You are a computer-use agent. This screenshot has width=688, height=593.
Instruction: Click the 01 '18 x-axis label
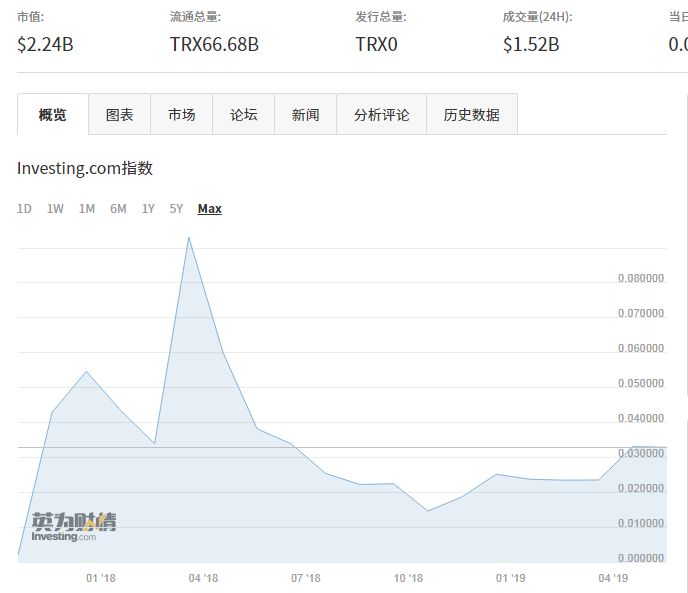[101, 578]
